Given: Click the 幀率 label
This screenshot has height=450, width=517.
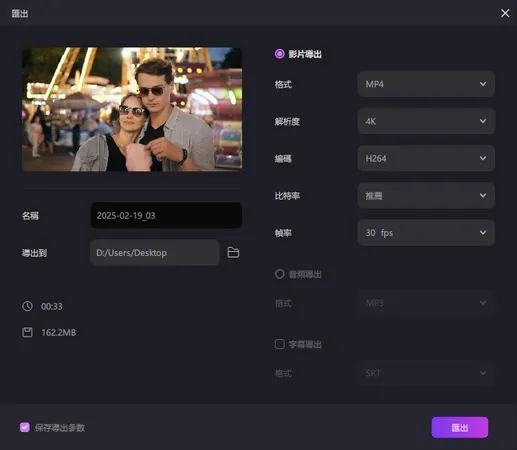Looking at the screenshot, I should [283, 233].
